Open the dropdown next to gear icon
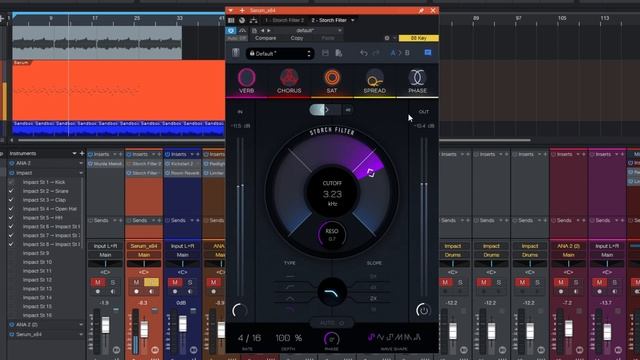 click(x=395, y=38)
